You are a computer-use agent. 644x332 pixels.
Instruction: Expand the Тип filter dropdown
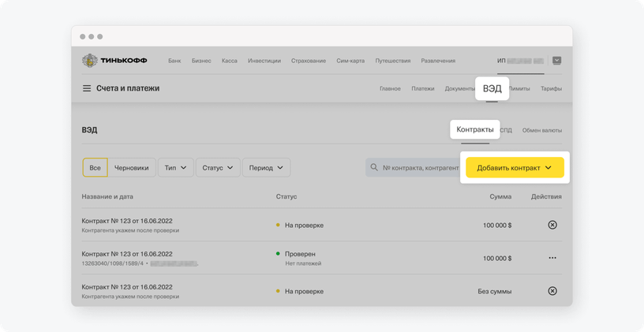click(175, 167)
